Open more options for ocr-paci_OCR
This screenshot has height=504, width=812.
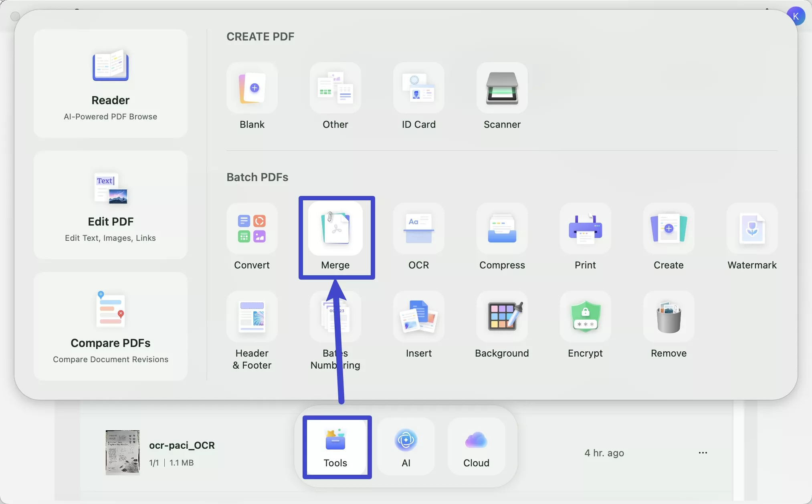[703, 453]
